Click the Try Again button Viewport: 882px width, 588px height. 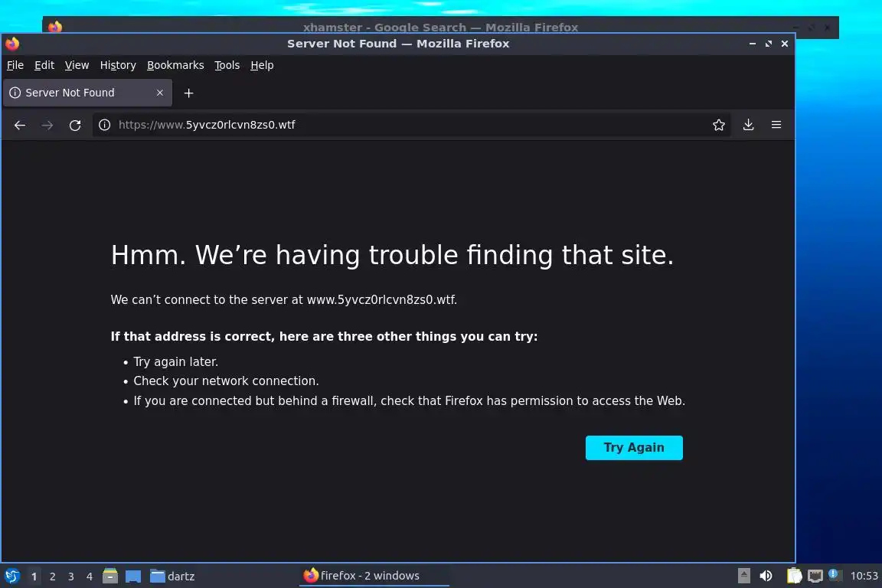coord(634,448)
